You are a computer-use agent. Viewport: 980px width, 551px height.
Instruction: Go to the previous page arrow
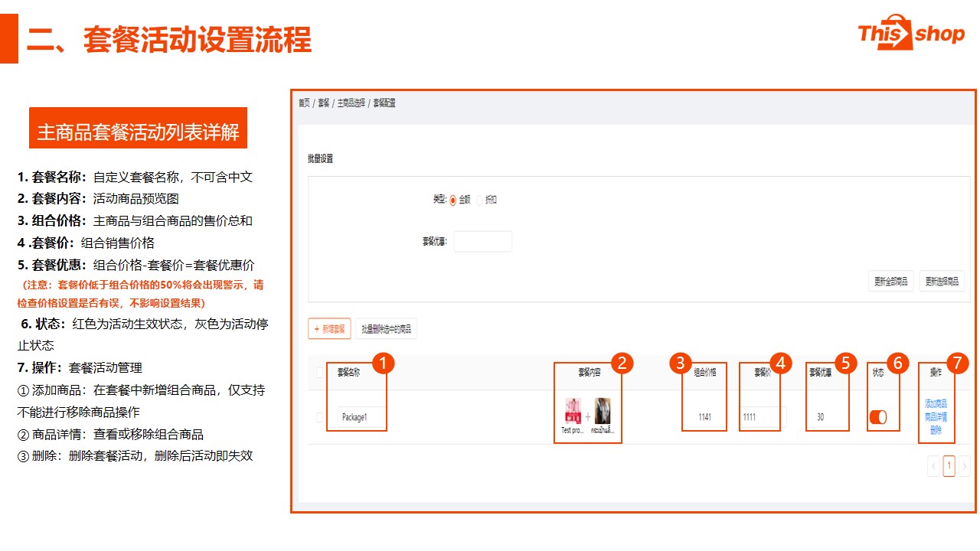(x=933, y=466)
